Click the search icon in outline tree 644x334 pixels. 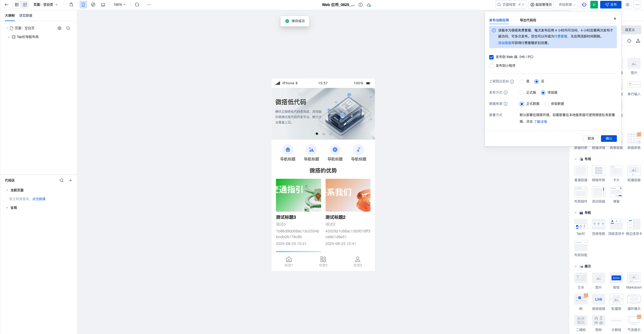click(x=68, y=28)
